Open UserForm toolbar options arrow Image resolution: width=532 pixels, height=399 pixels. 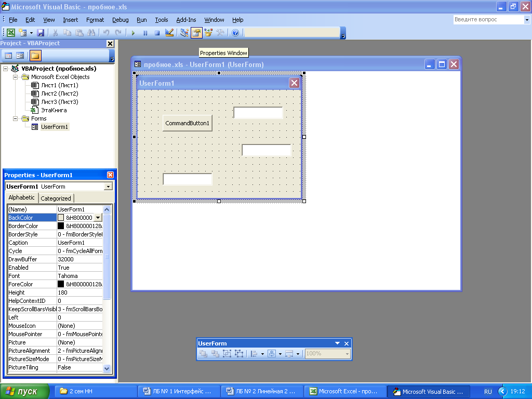[x=337, y=343]
